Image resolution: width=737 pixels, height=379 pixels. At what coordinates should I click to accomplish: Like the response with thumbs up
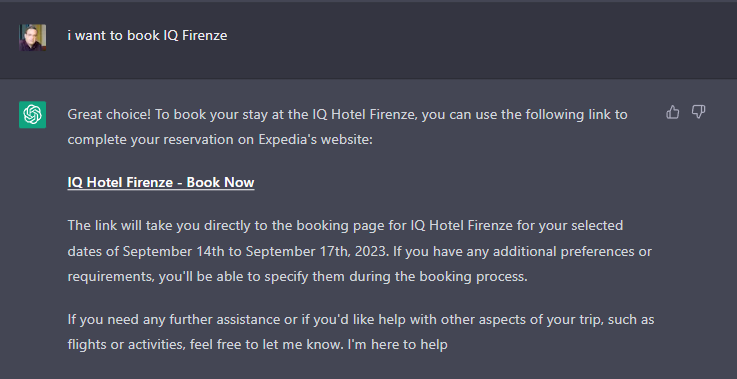[673, 112]
